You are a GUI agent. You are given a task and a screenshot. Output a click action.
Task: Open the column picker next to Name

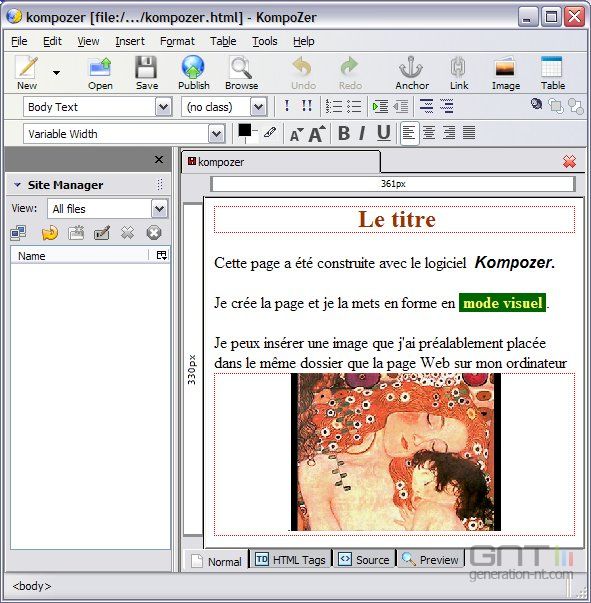[161, 255]
